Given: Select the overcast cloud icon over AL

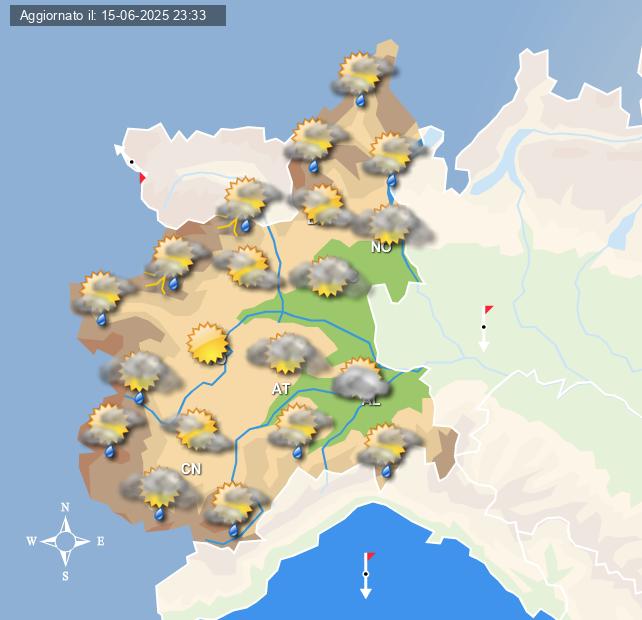Looking at the screenshot, I should [361, 378].
